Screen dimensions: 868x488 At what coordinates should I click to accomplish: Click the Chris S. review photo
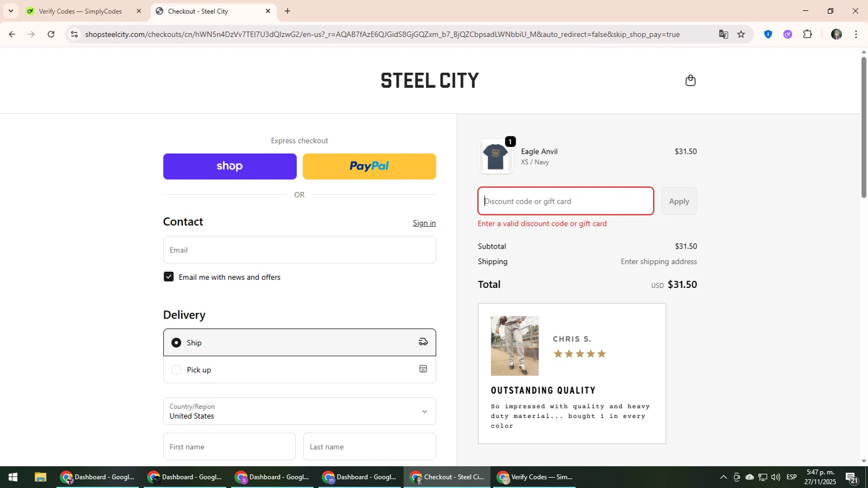[514, 346]
